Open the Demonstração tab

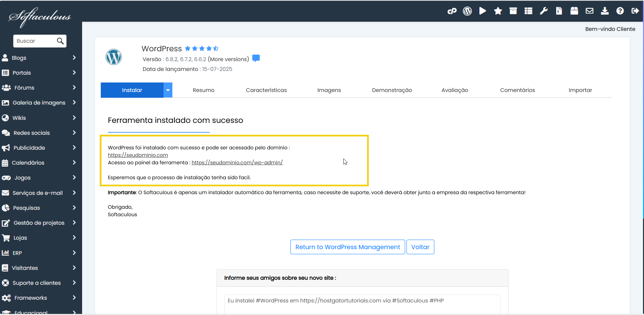point(392,90)
